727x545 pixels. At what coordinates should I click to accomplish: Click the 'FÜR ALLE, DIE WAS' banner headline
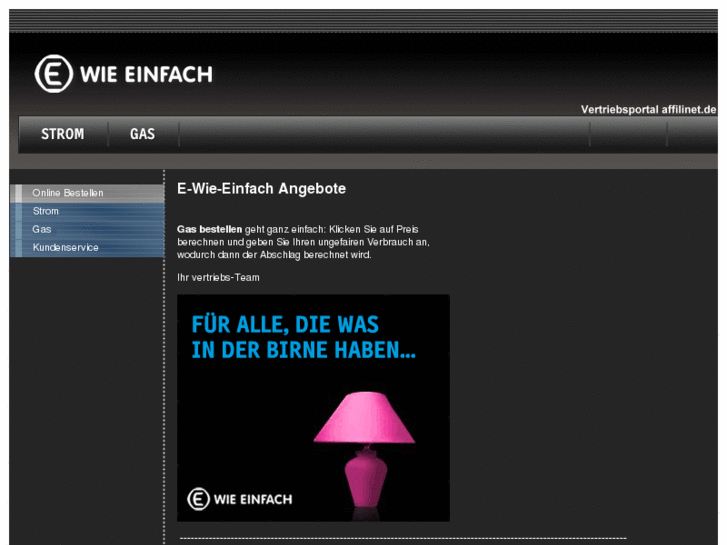(285, 324)
